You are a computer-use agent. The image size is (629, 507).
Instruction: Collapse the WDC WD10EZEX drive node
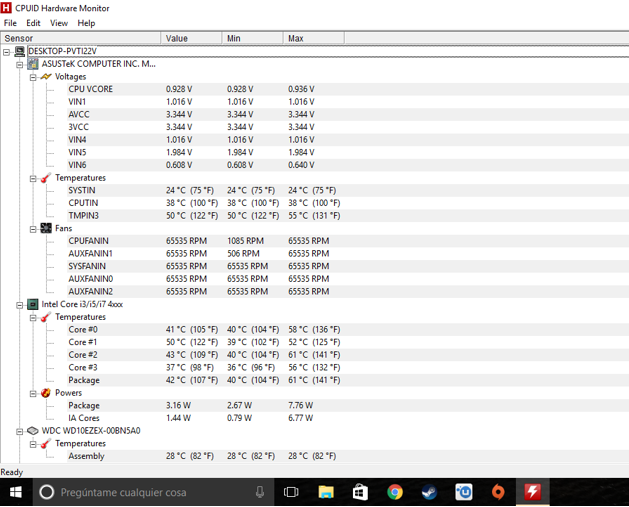(x=19, y=432)
